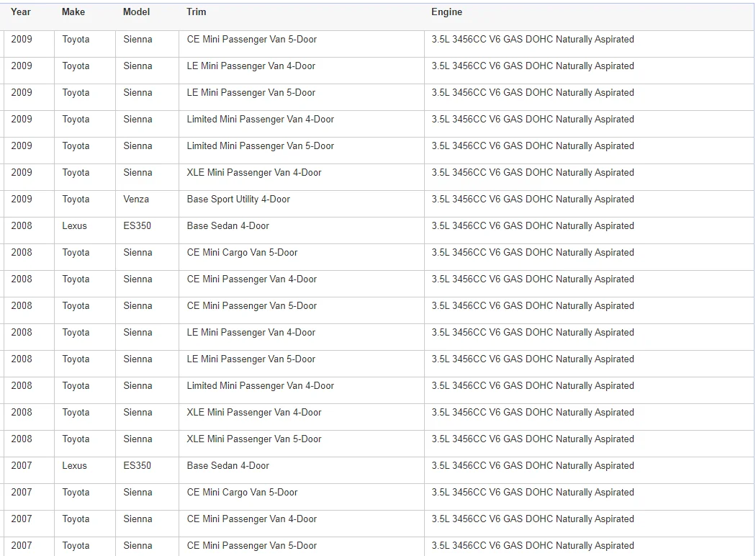Select 2008 trim 'LE Mini Passenger Van 4-Door'
The image size is (756, 556).
coord(251,332)
